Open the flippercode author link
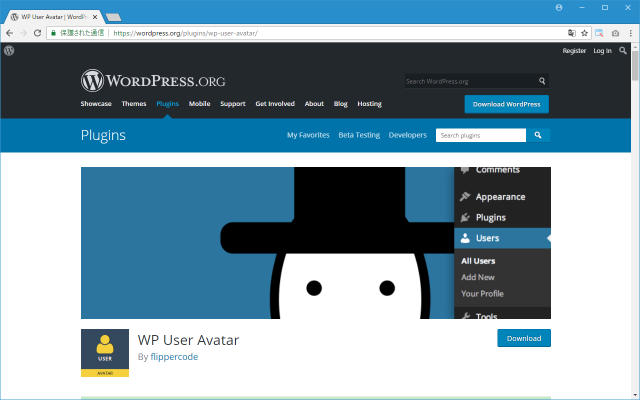Screen dimensions: 640x400 [174, 357]
